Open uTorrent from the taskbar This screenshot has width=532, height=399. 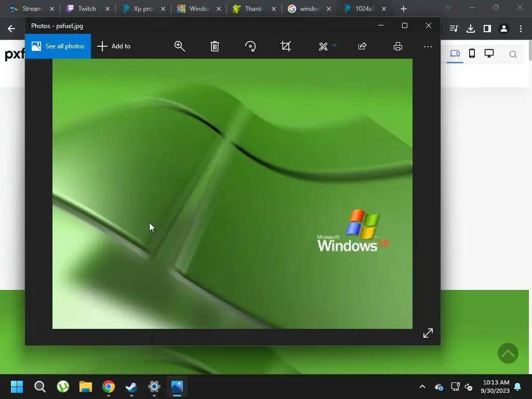[63, 387]
